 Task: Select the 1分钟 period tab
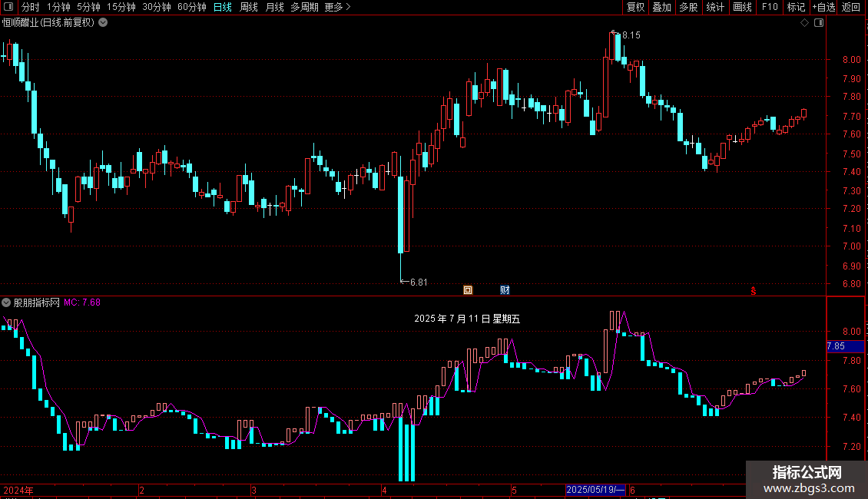58,7
